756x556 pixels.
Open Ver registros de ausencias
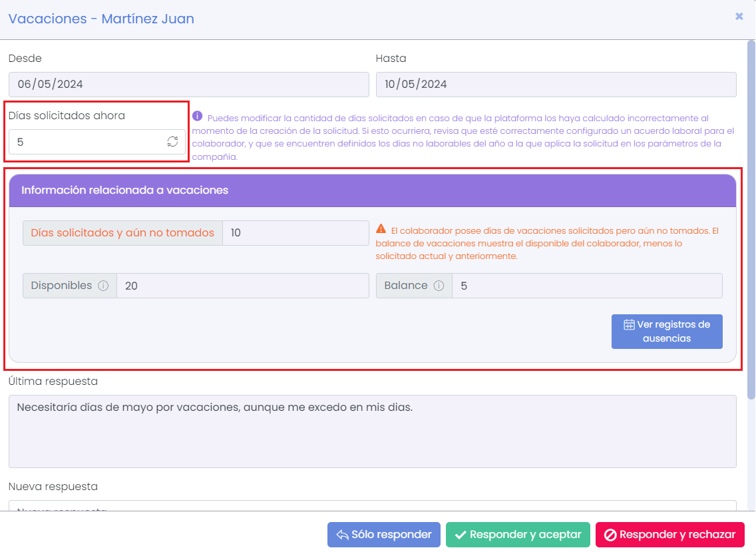coord(667,332)
